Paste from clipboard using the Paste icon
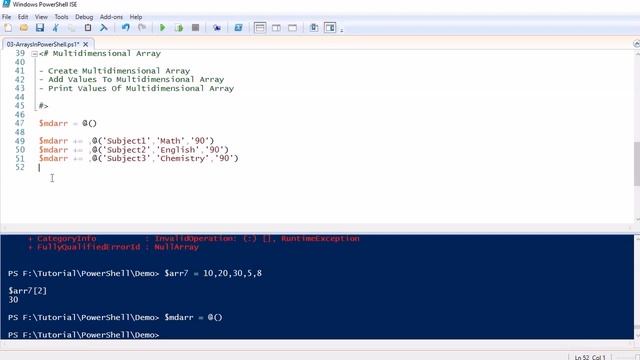The width and height of the screenshot is (640, 360). pos(88,28)
